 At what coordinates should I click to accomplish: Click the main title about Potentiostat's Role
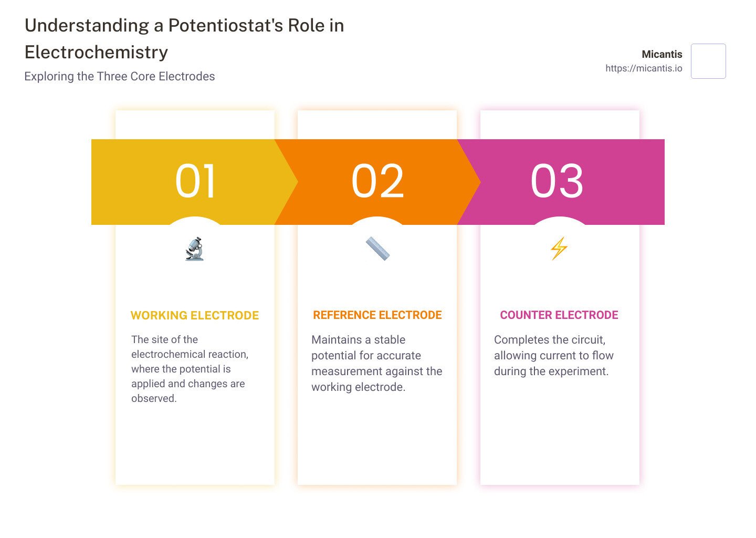[184, 39]
